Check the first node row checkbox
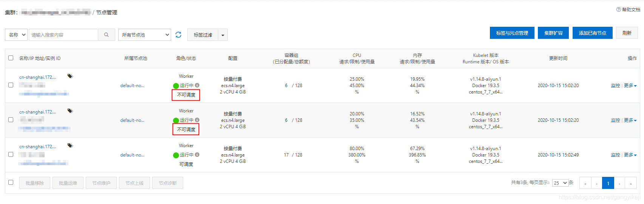Screen dimensions: 644x204 11,85
